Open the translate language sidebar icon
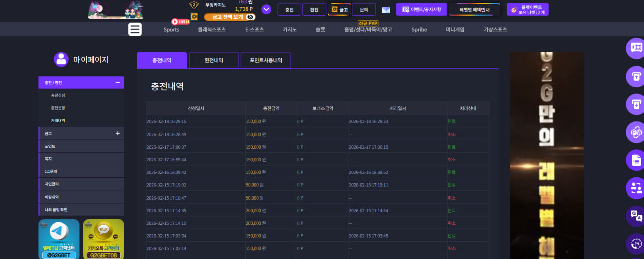This screenshot has width=644, height=259. point(636,216)
